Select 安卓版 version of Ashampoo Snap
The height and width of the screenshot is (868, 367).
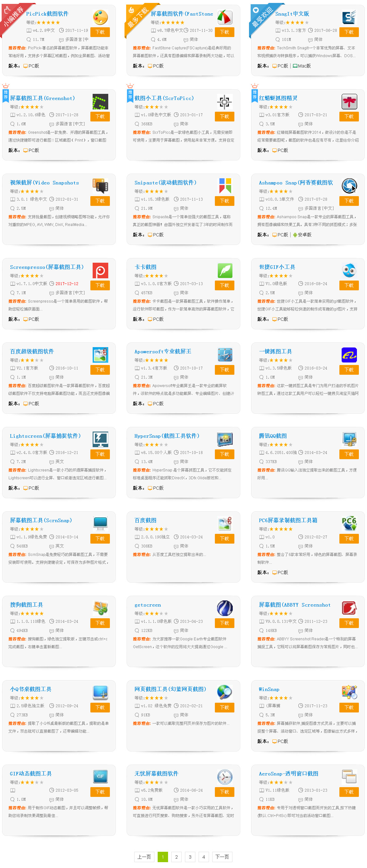(302, 235)
